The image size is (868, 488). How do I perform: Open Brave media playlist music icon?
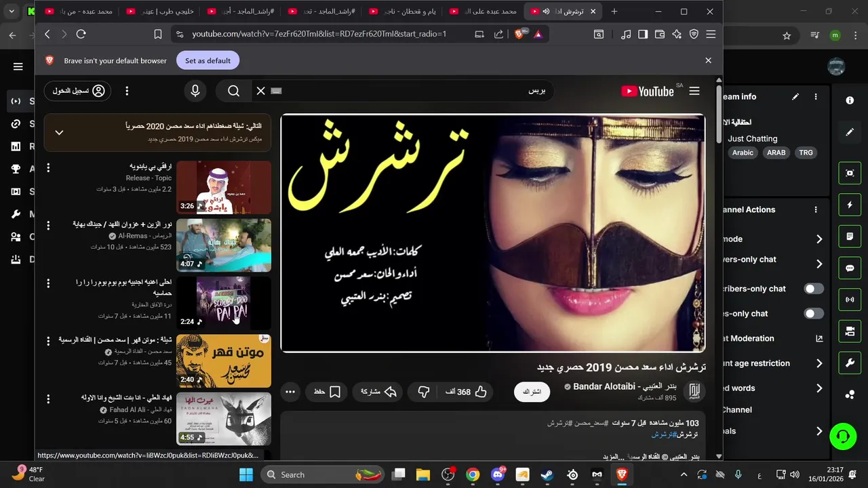626,34
